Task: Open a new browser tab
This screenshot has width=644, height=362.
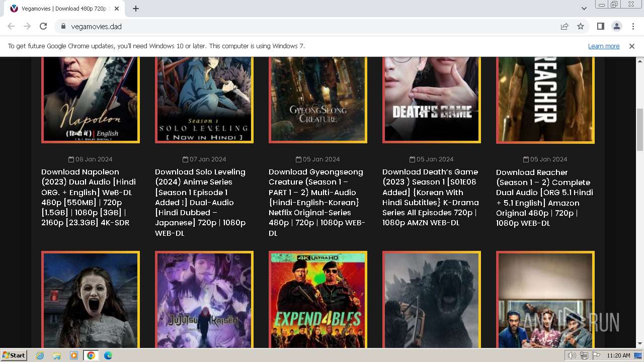Action: 136,9
